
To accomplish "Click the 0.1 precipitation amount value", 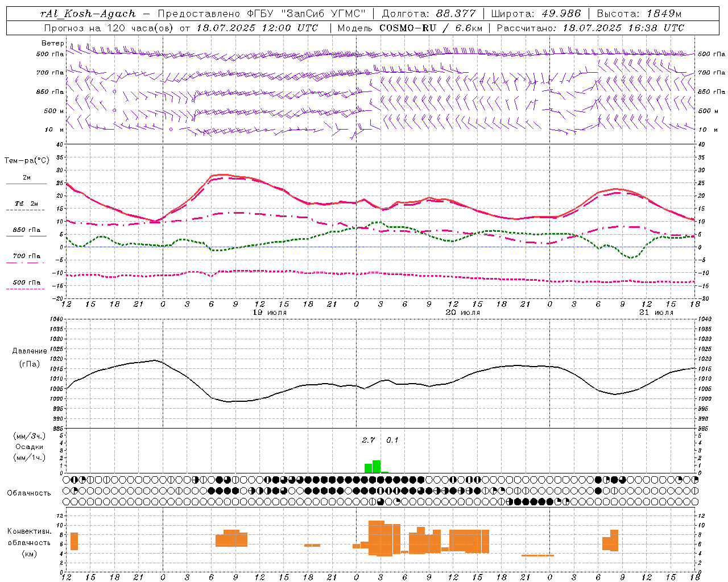I will (x=392, y=440).
